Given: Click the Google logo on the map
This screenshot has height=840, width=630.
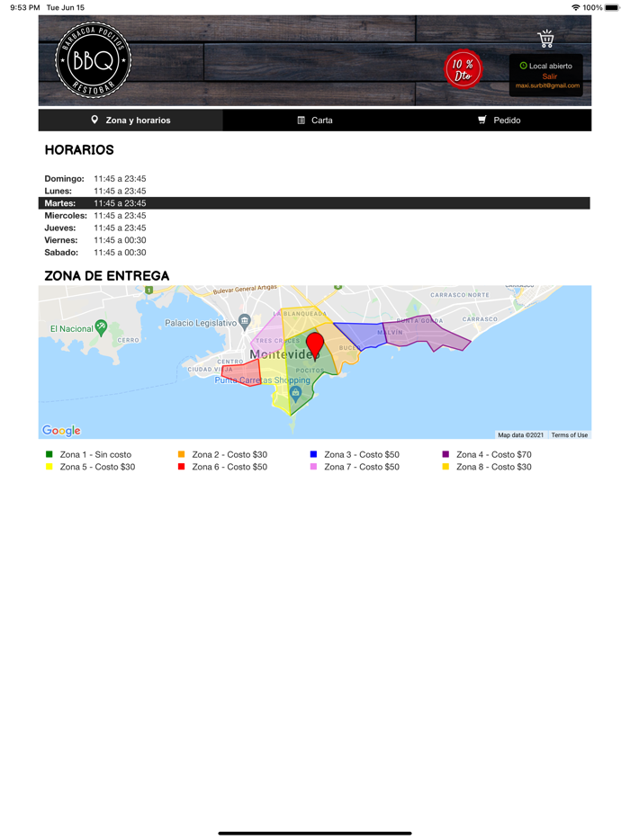Looking at the screenshot, I should 62,430.
